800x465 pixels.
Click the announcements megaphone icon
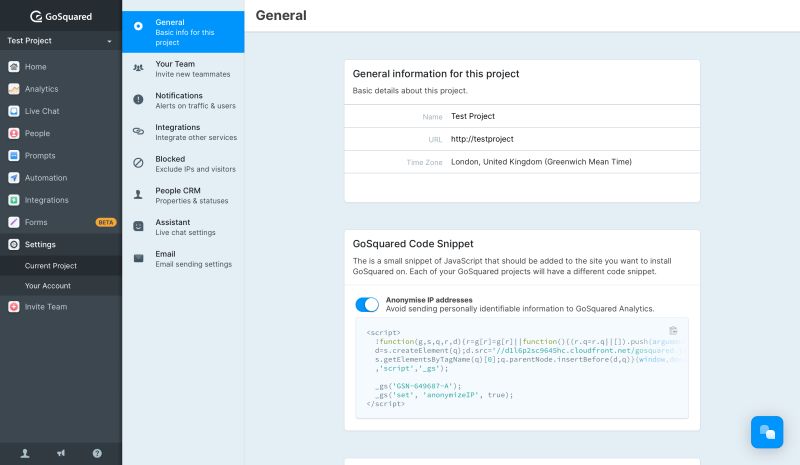(x=61, y=453)
